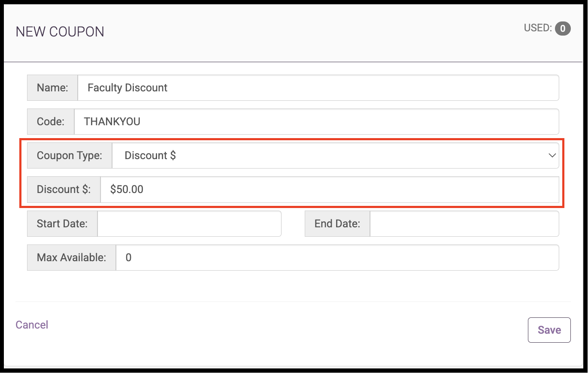Click the Max Available field
The width and height of the screenshot is (588, 374).
click(337, 257)
